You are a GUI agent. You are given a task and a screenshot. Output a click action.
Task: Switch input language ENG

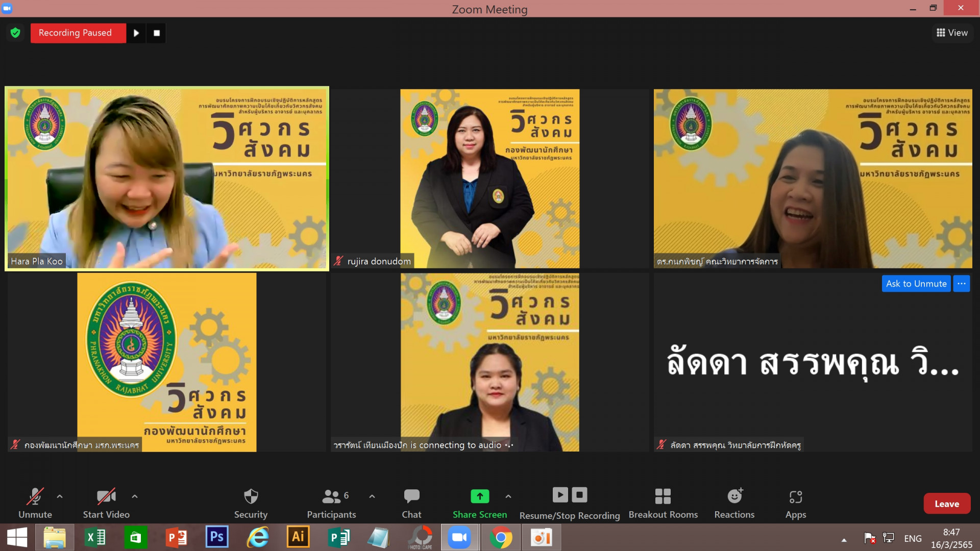click(913, 539)
